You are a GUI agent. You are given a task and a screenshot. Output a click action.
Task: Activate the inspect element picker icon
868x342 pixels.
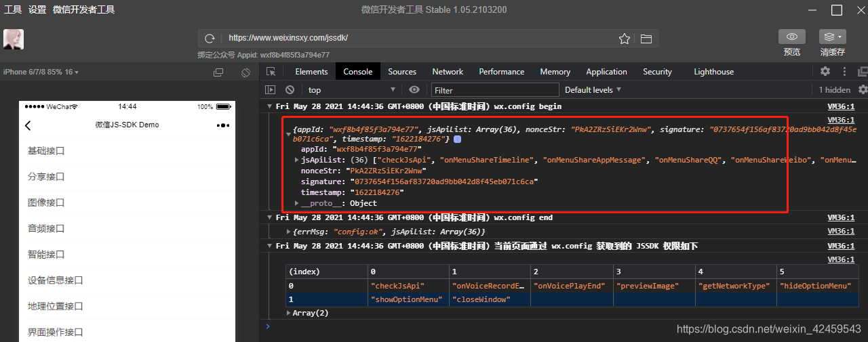tap(271, 72)
